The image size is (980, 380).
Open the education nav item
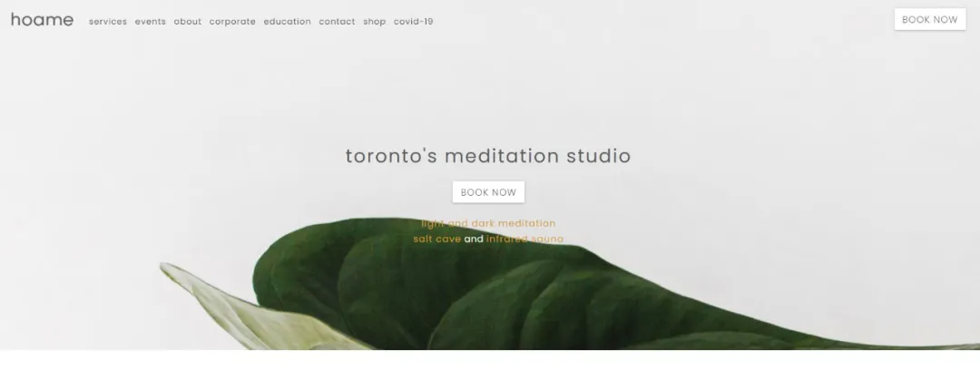(287, 21)
